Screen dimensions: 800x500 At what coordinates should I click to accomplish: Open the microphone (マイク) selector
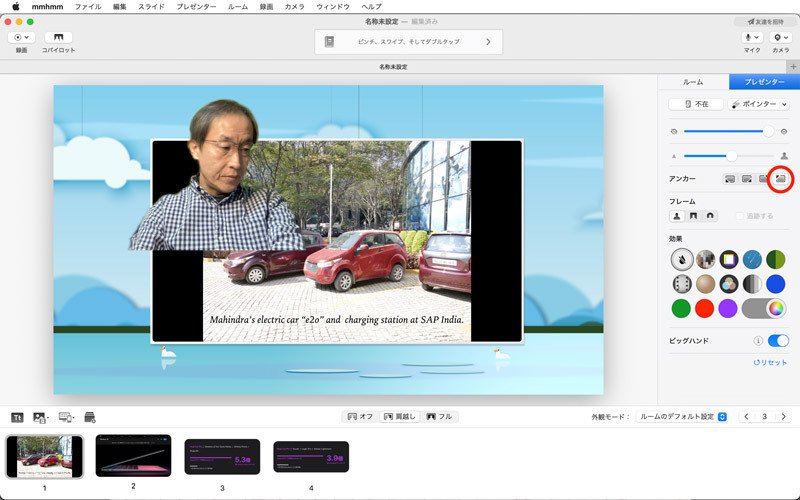click(x=752, y=37)
